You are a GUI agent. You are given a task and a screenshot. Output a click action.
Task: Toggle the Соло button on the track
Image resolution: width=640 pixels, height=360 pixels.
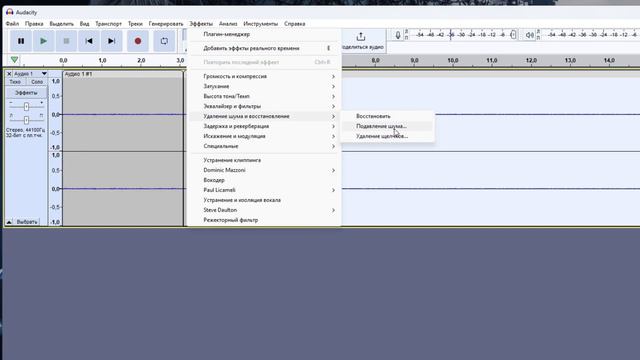[x=37, y=82]
